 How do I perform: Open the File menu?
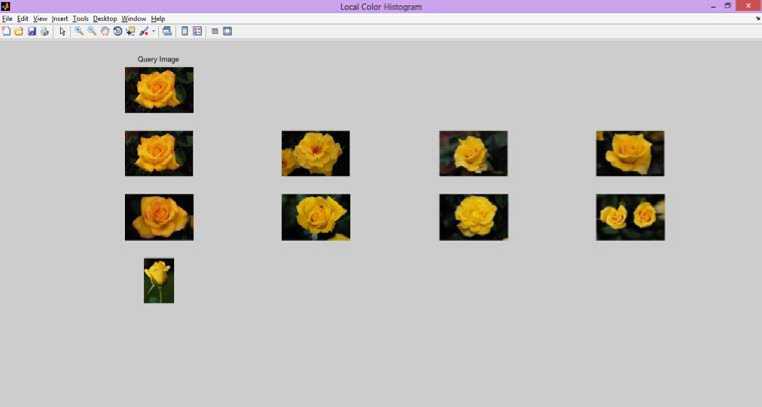[x=7, y=18]
